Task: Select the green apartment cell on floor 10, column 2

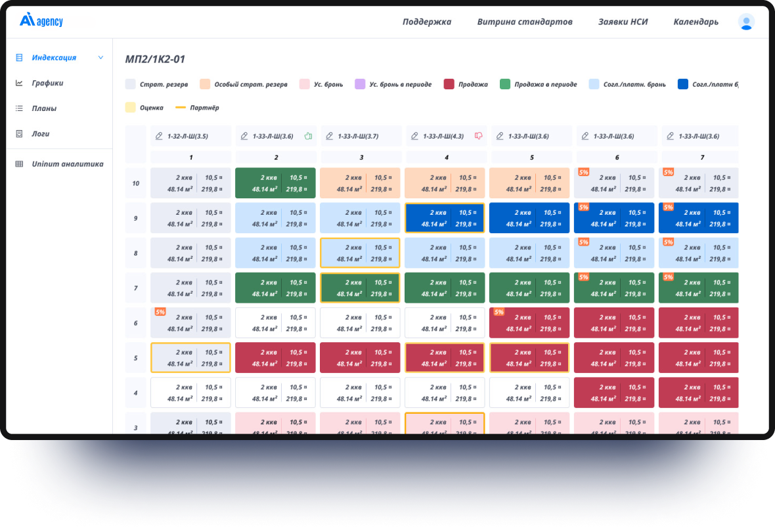Action: (276, 183)
